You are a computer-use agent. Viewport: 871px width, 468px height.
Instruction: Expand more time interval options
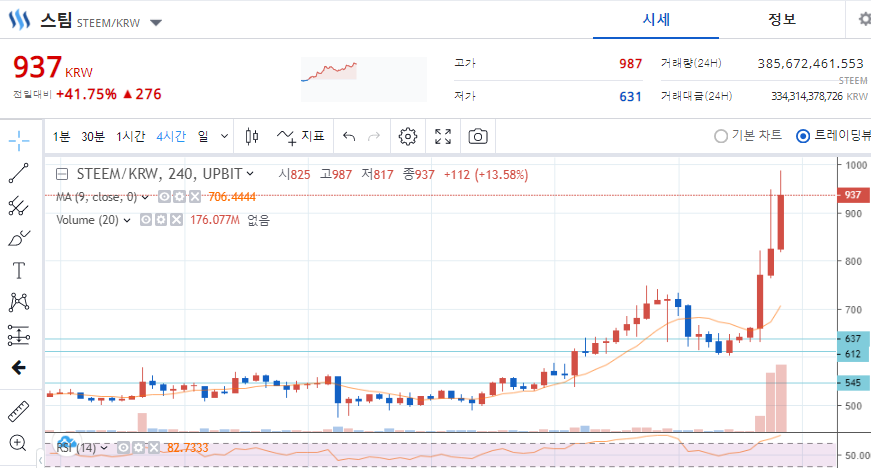(224, 136)
